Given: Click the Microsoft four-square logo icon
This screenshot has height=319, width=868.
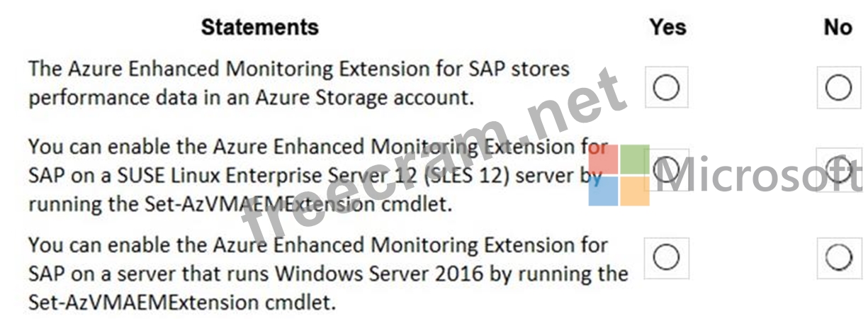Looking at the screenshot, I should 619,175.
